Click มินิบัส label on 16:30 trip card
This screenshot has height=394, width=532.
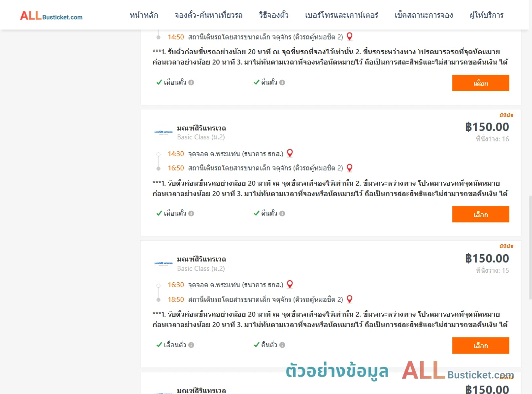click(506, 246)
